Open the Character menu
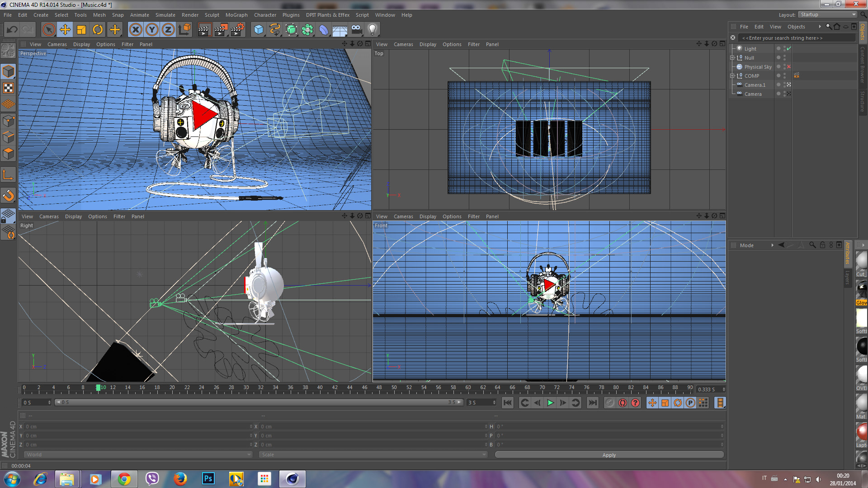The height and width of the screenshot is (488, 868). pos(265,15)
